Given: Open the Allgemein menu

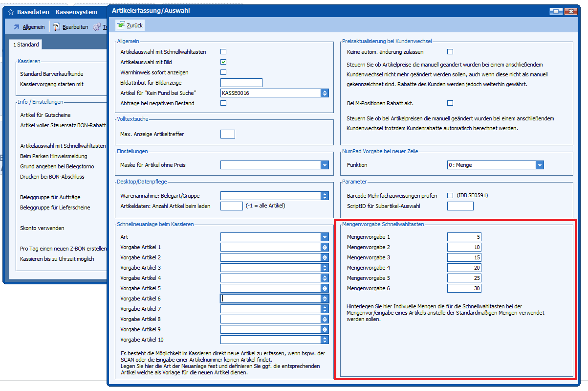Looking at the screenshot, I should [x=33, y=27].
